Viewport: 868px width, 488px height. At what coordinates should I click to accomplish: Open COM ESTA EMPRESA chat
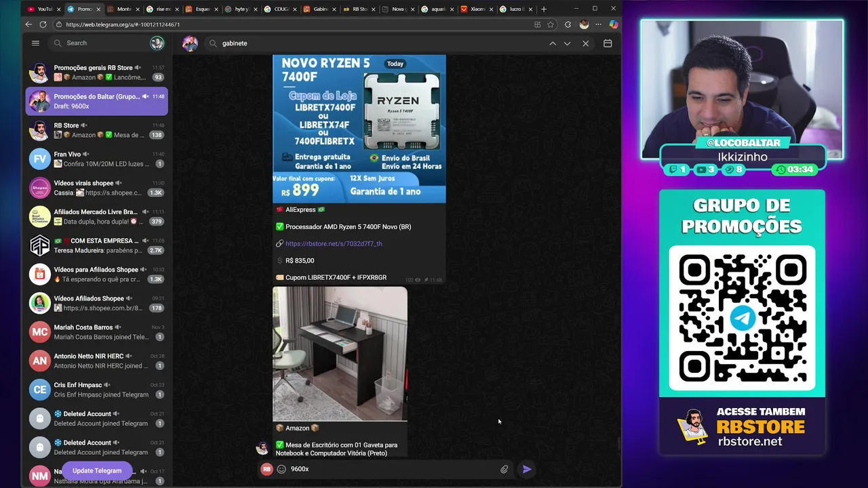point(97,245)
